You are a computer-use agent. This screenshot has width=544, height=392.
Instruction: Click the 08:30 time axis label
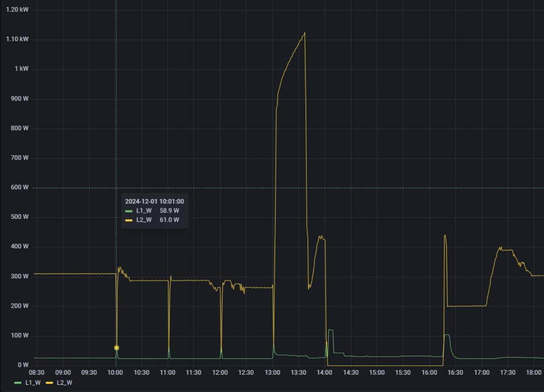(x=37, y=372)
